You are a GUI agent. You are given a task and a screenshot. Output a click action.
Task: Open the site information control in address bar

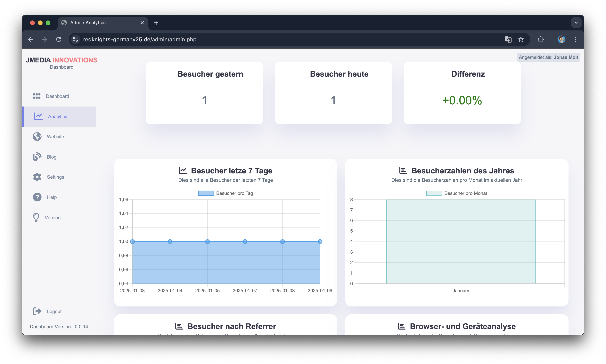click(75, 39)
